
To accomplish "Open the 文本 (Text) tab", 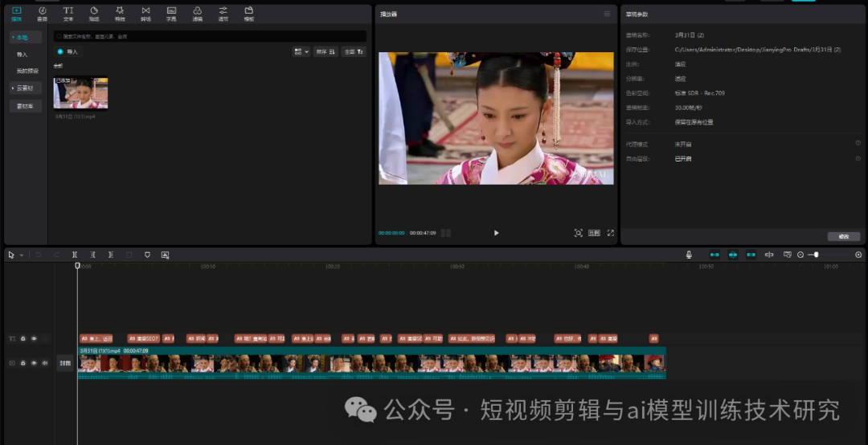I will pos(68,14).
